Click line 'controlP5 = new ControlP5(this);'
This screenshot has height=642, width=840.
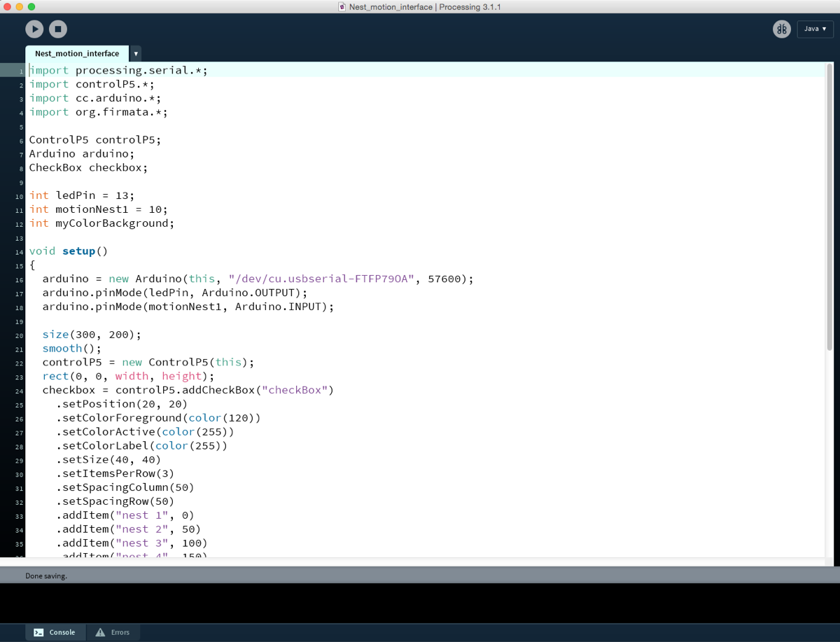148,362
